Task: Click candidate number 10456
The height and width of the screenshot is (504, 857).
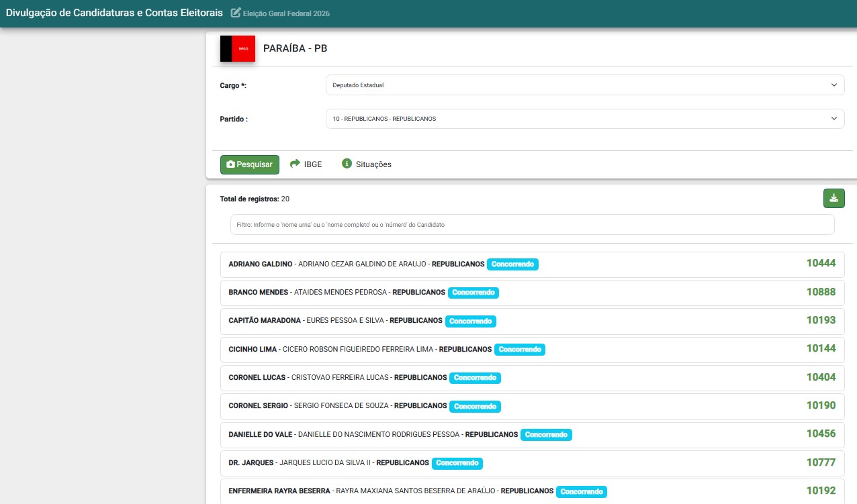Action: pos(821,434)
